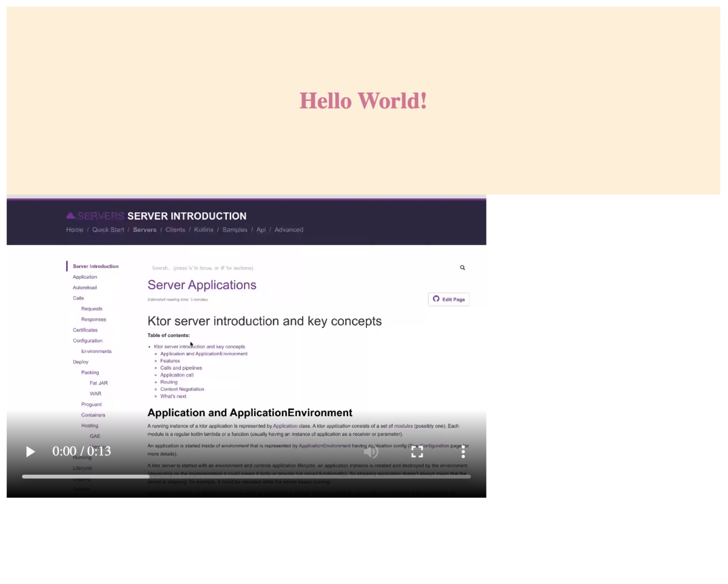Click the GitHub Edit Page button in the video

point(449,299)
